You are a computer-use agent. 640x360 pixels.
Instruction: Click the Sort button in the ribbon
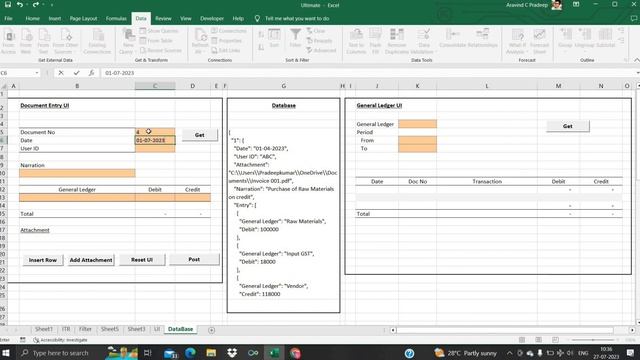[274, 38]
